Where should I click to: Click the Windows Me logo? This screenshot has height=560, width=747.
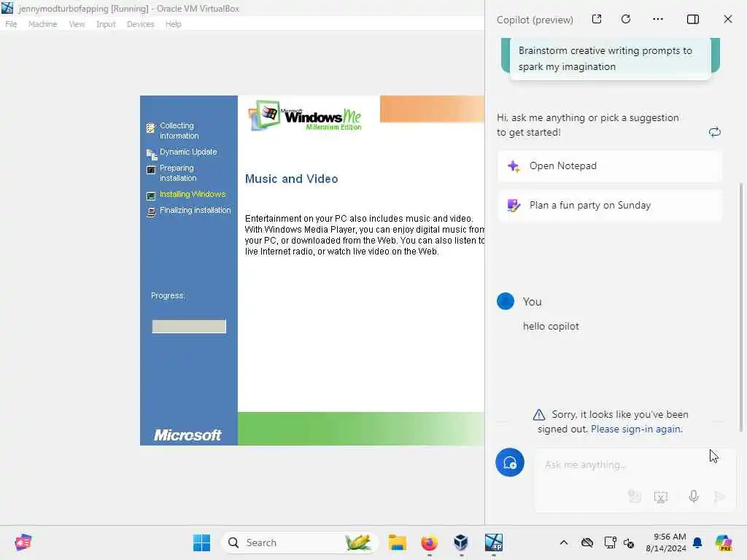tap(305, 116)
